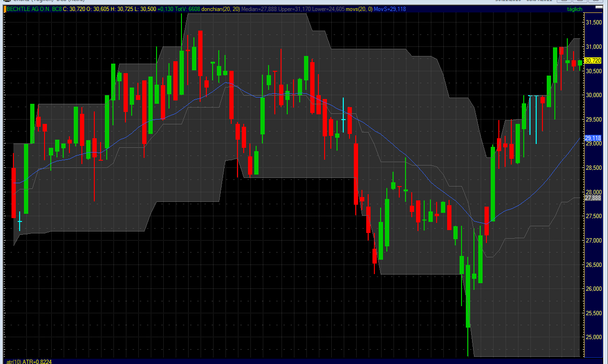Select the open value O: 30,605
This screenshot has height=364, width=608.
(x=97, y=9)
